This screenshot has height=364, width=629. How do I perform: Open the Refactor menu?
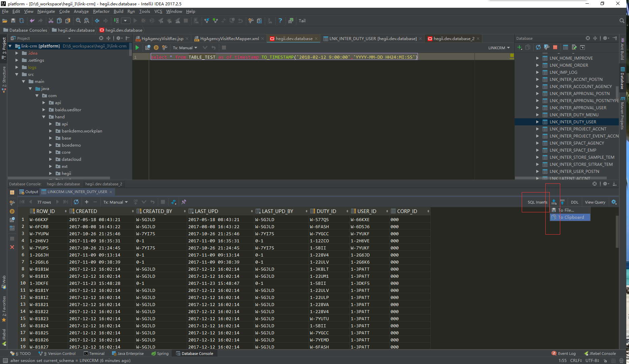[x=101, y=11]
